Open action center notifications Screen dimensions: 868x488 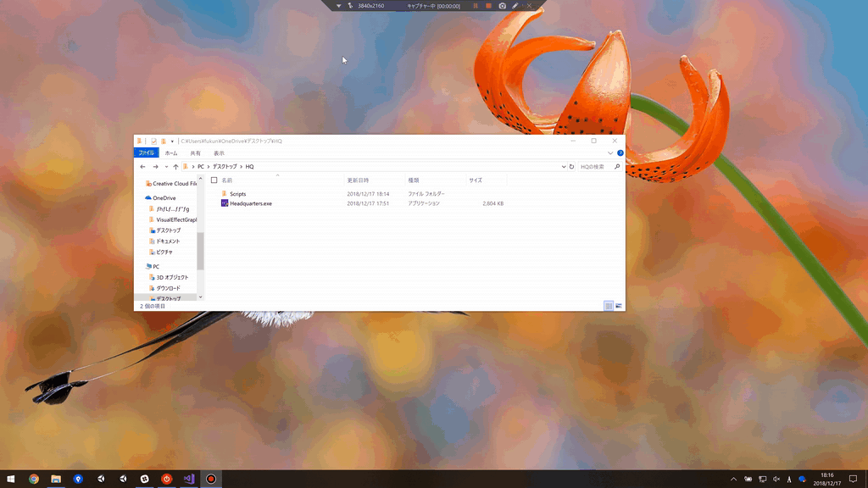(853, 480)
